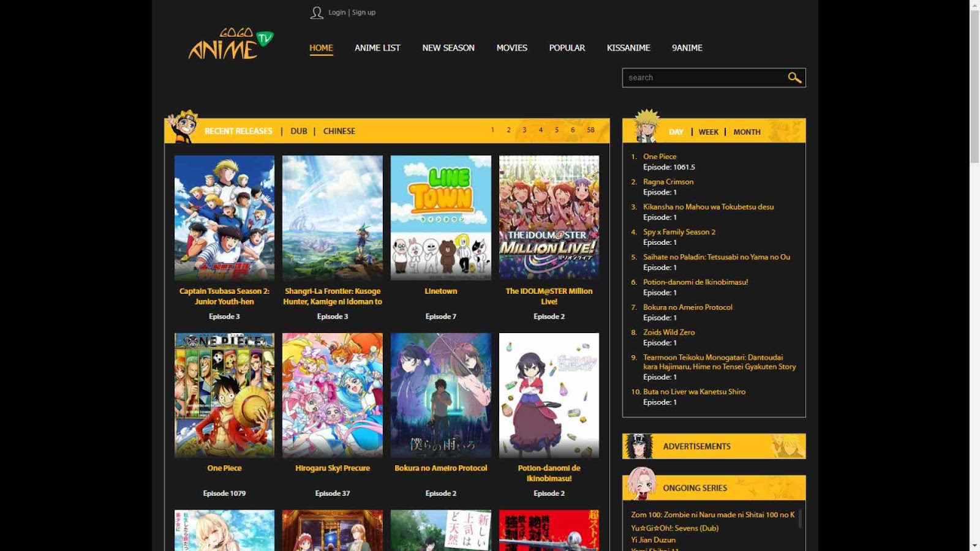Viewport: 980px width, 551px height.
Task: Click Episode 7 under Linetown
Action: click(x=441, y=317)
